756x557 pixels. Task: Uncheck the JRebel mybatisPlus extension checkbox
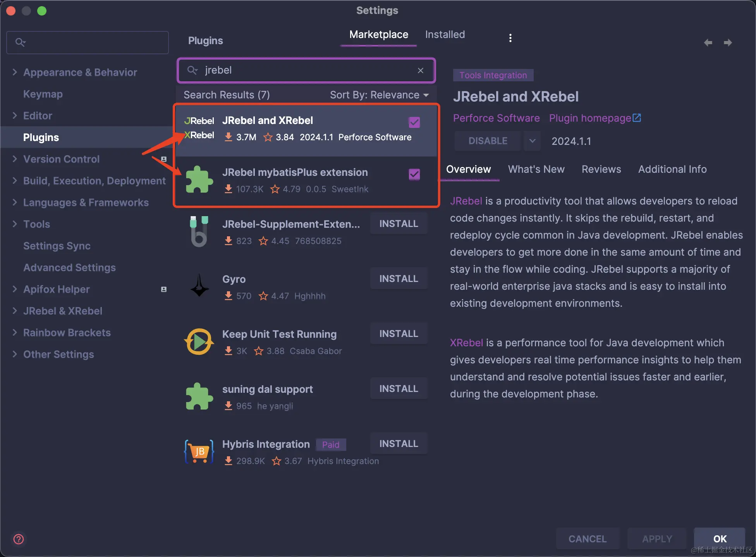(414, 174)
